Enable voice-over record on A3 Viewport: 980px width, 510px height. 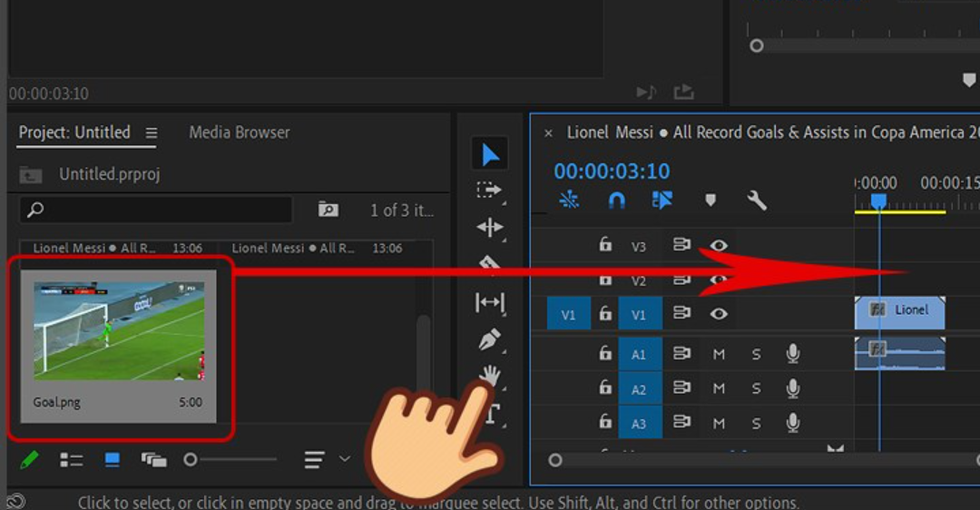(x=793, y=423)
